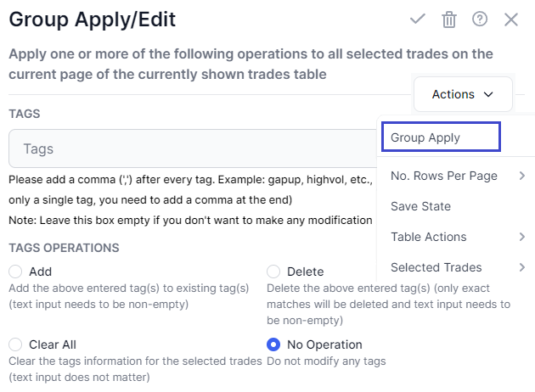Confirm changes with the checkmark icon
Screen dimensions: 535x392
(417, 19)
